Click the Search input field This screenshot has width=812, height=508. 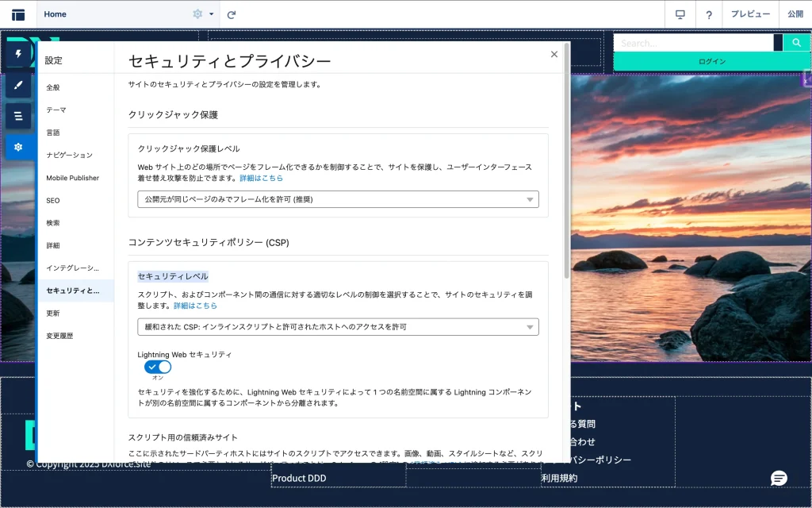tap(692, 43)
